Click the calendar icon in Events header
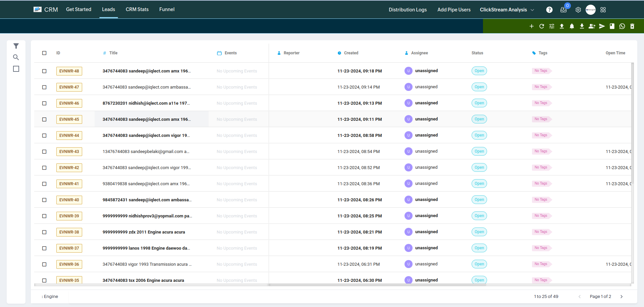The height and width of the screenshot is (307, 644). [x=219, y=53]
